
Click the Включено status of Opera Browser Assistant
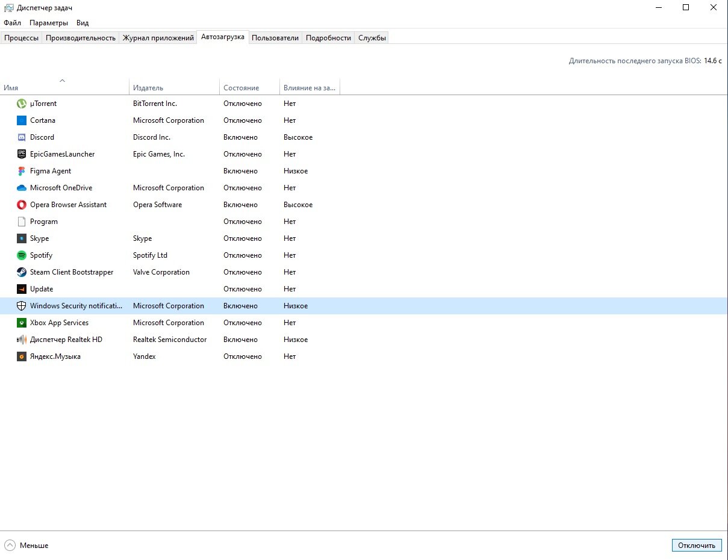[240, 205]
